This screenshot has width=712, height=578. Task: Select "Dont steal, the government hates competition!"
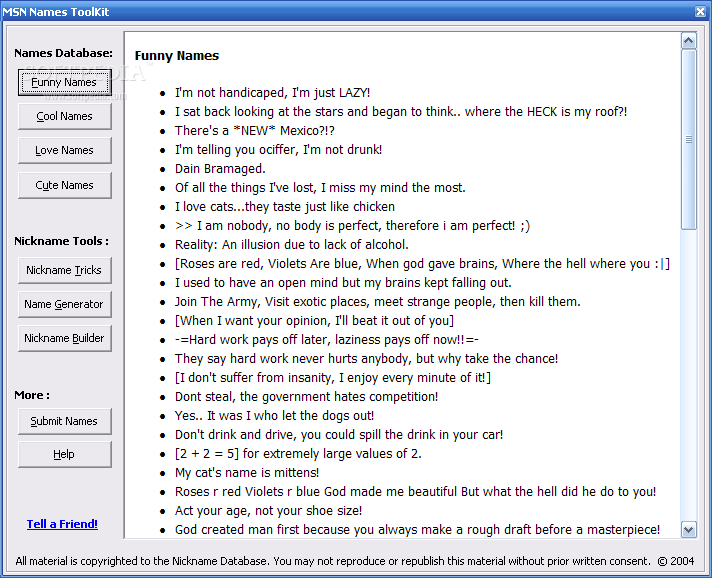click(x=307, y=397)
